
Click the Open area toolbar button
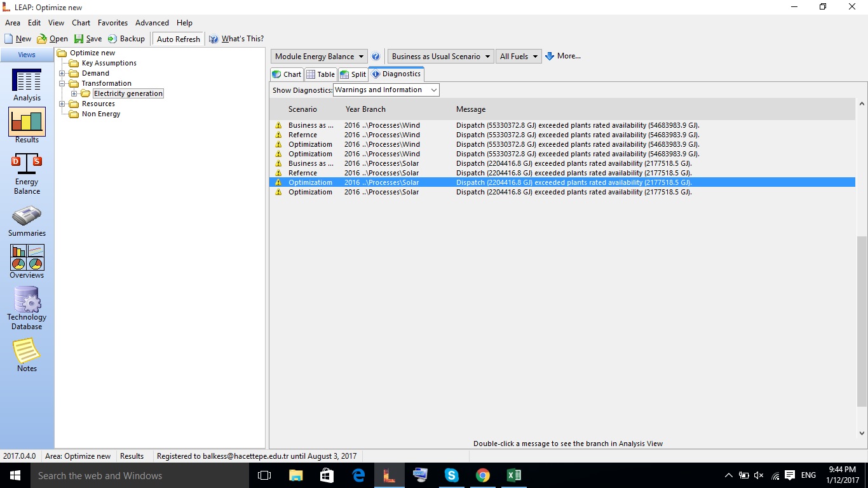coord(53,39)
